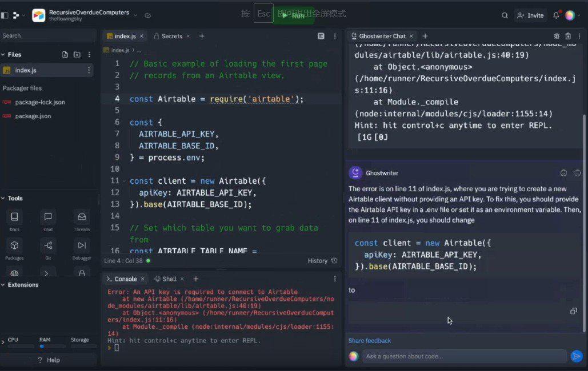The height and width of the screenshot is (371, 588).
Task: Close the Ghostwriter Chat tab
Action: (411, 37)
